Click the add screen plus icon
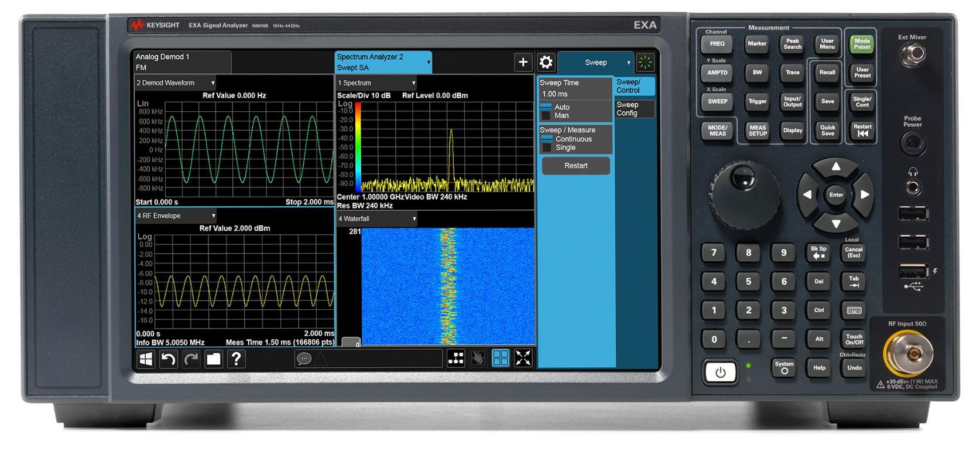The image size is (980, 451). point(523,62)
